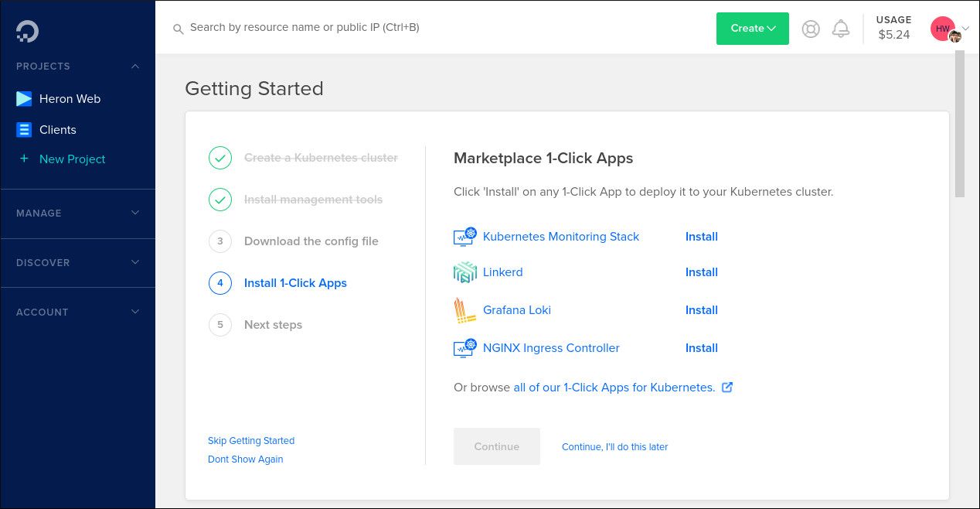This screenshot has width=980, height=509.
Task: Click the HW user avatar
Action: point(943,29)
